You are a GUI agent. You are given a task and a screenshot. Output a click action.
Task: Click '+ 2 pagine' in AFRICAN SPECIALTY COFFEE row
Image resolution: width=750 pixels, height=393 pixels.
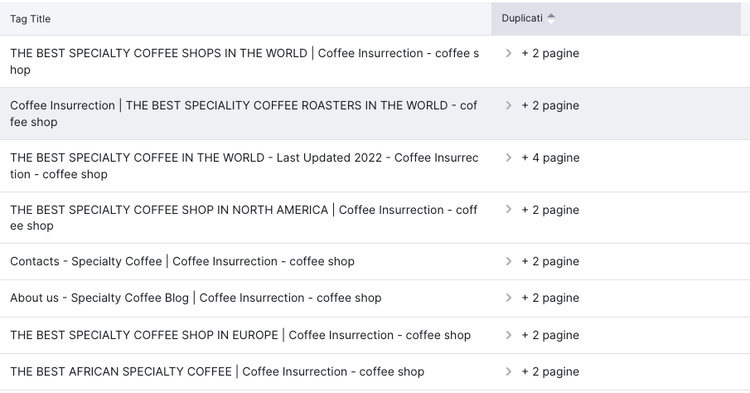[550, 372]
